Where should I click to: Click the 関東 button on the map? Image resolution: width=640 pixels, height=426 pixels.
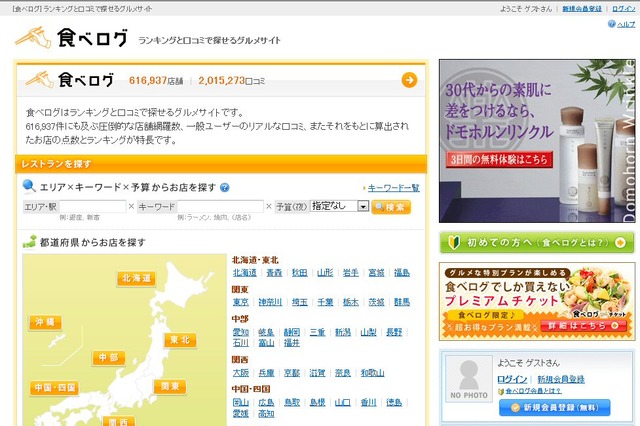pos(170,386)
